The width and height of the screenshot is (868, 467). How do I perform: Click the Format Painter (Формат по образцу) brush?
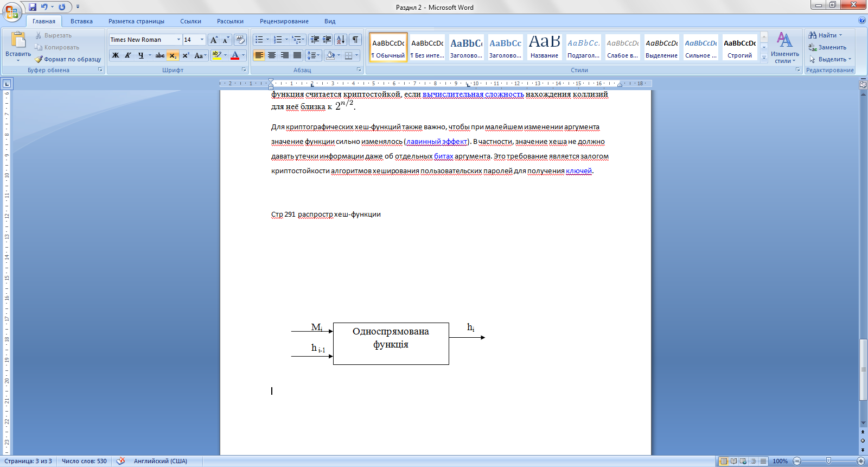(x=39, y=59)
